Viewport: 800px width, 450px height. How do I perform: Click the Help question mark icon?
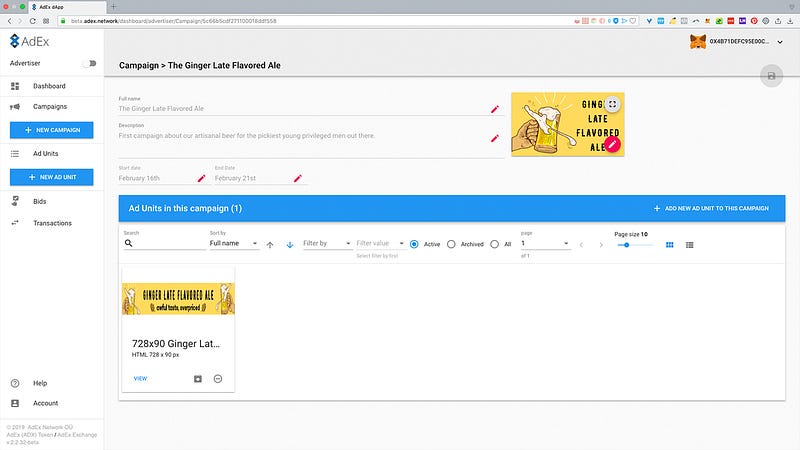pyautogui.click(x=15, y=383)
